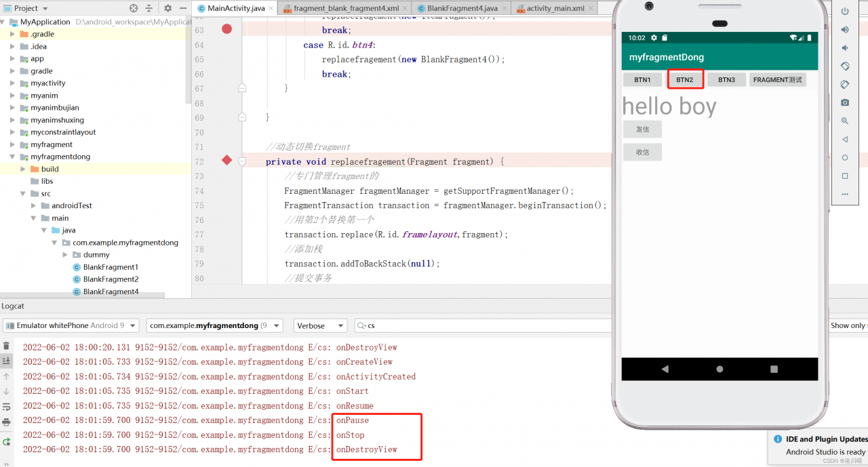Lower emulator volume with volume down icon
The height and width of the screenshot is (467, 868).
(x=845, y=48)
